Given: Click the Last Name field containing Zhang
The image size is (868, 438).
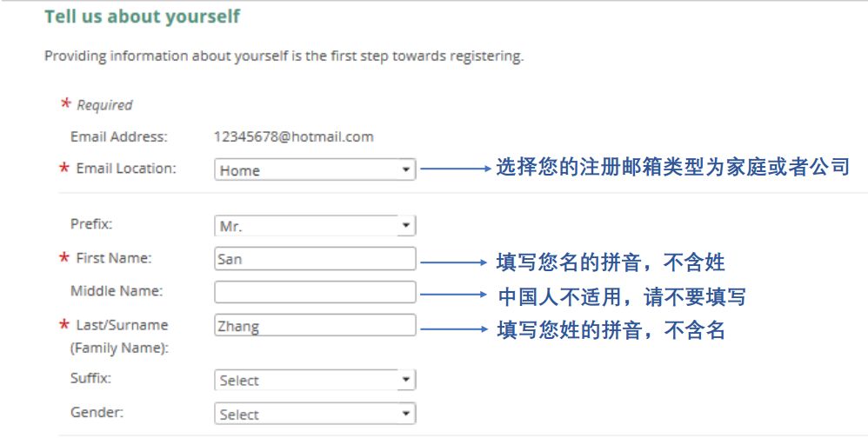Looking at the screenshot, I should click(315, 326).
